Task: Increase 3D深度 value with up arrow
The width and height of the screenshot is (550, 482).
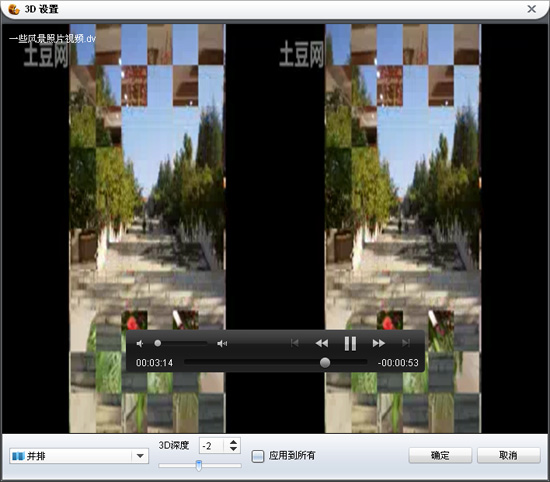Action: point(234,442)
